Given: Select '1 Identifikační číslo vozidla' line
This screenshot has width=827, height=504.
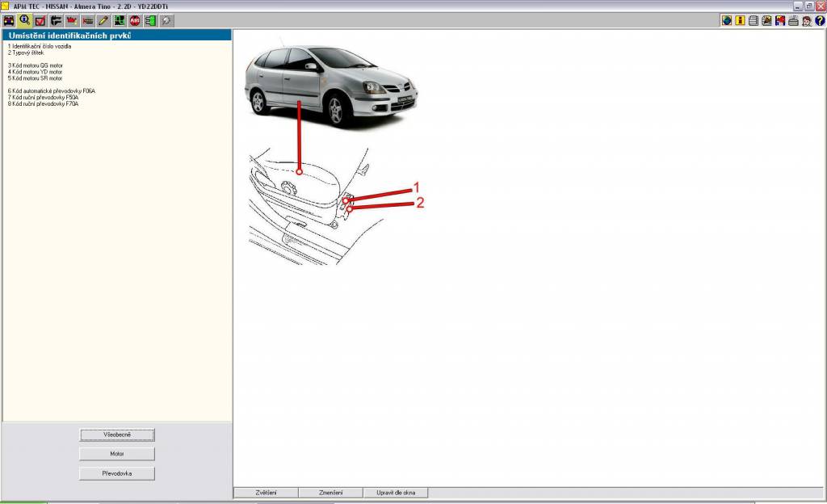Looking at the screenshot, I should [x=40, y=46].
